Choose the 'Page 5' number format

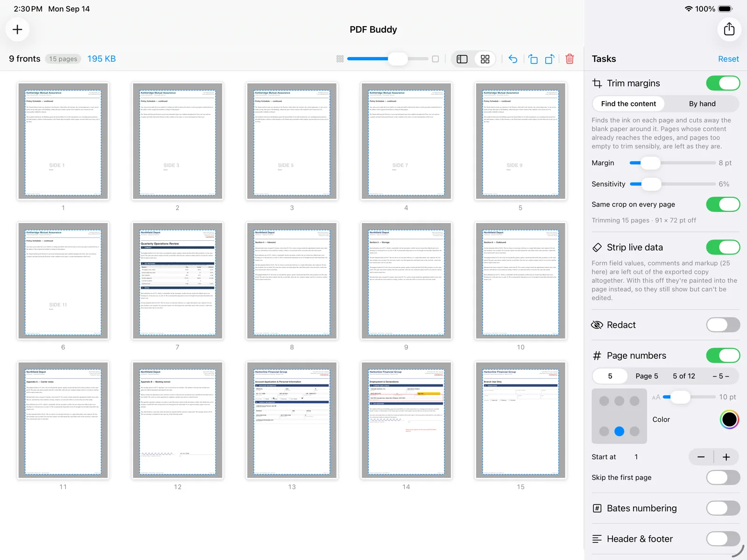647,376
